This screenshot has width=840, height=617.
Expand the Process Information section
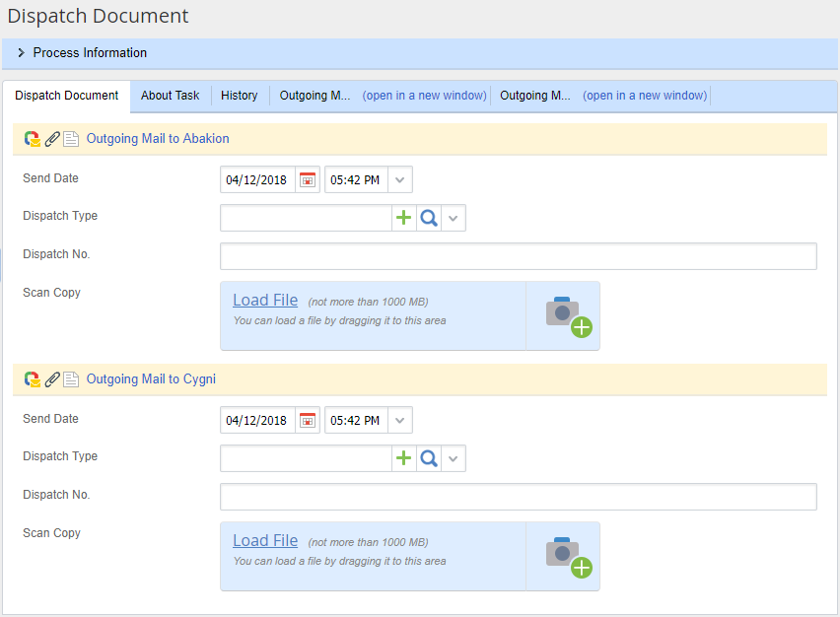22,53
